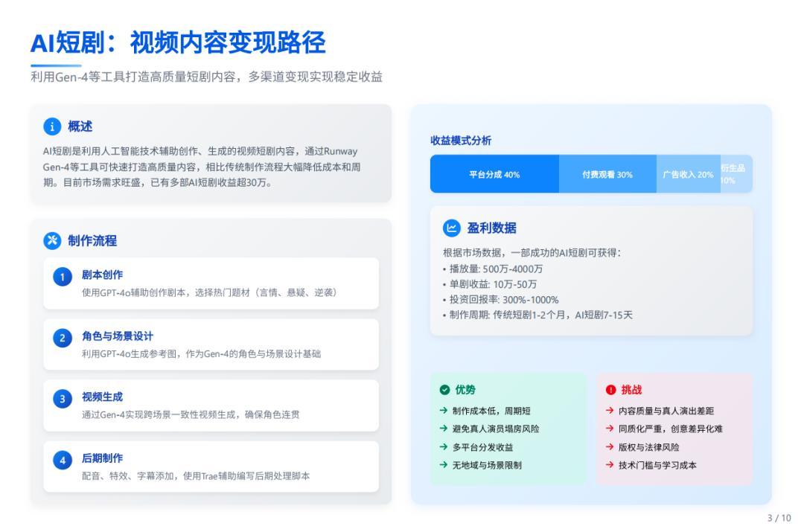Click the 优势 heading
This screenshot has height=532, width=804.
(465, 390)
